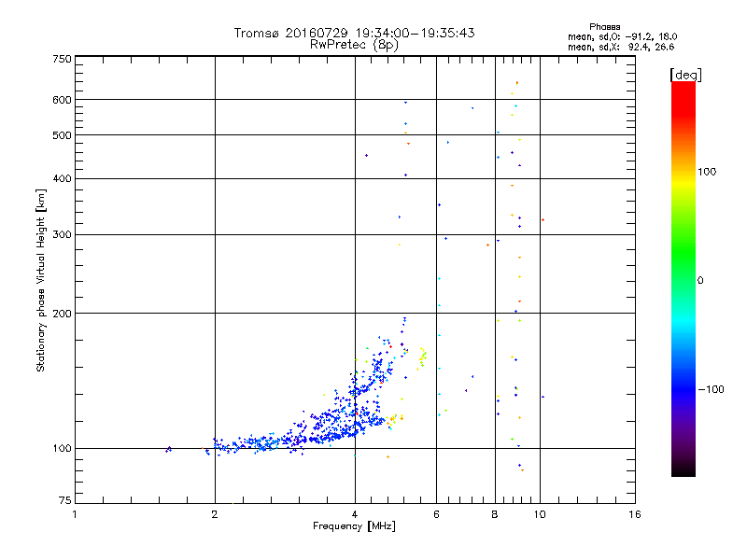This screenshot has height=560, width=747.
Task: Click the black bottom of the colorbar
Action: coord(684,471)
